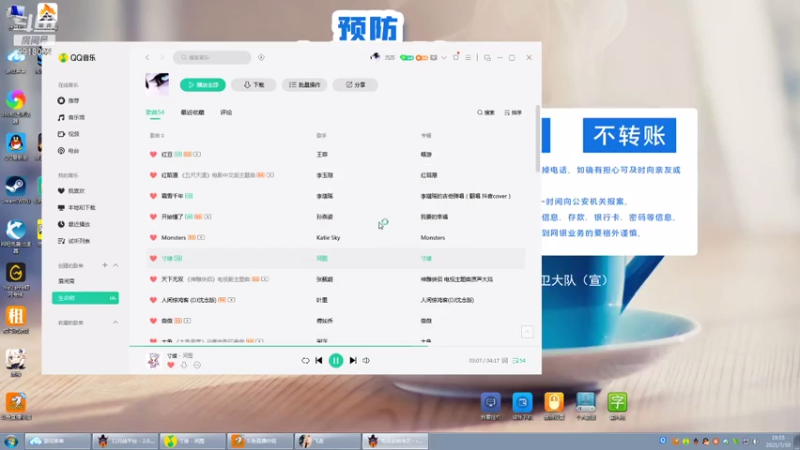Toggle heart of current song in player bar

click(171, 365)
